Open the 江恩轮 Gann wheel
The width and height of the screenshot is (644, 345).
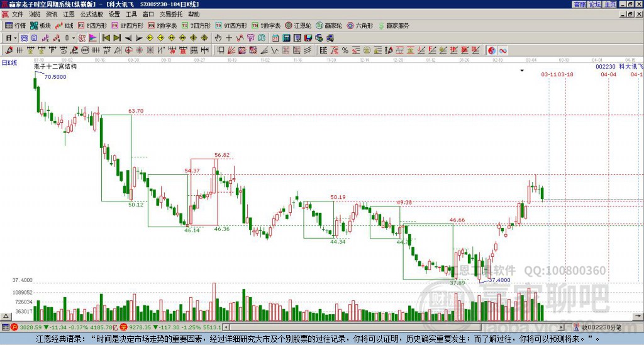[299, 25]
